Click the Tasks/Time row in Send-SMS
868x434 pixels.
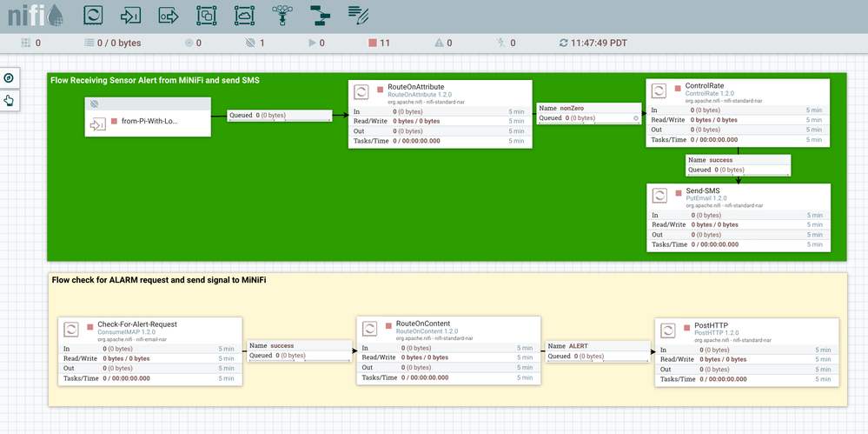click(x=739, y=244)
